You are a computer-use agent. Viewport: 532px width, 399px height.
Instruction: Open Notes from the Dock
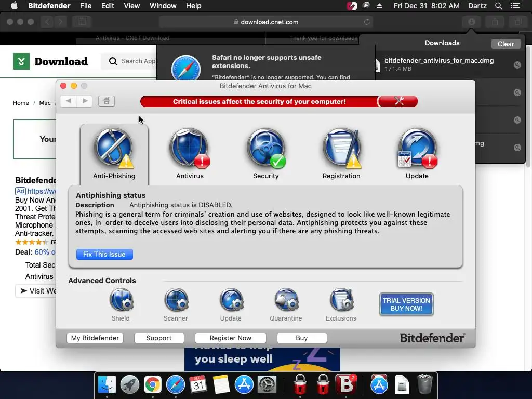221,385
